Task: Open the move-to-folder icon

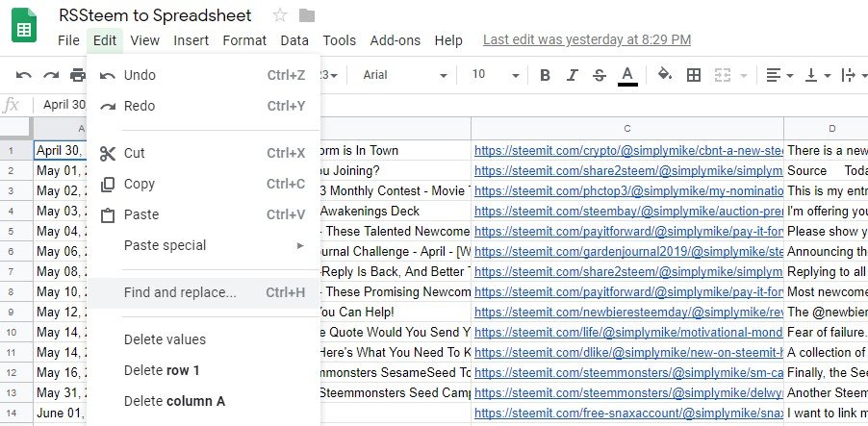Action: point(307,16)
